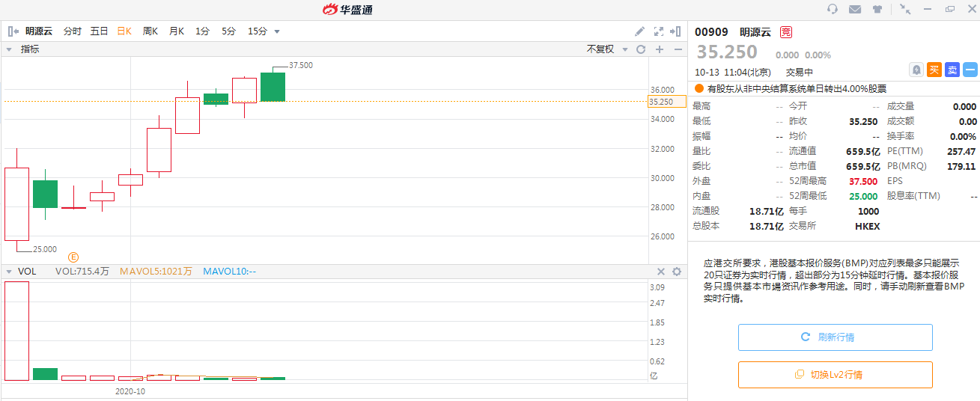Activate the pencil drawing tool
Screen dimensions: 980x401
point(639,31)
